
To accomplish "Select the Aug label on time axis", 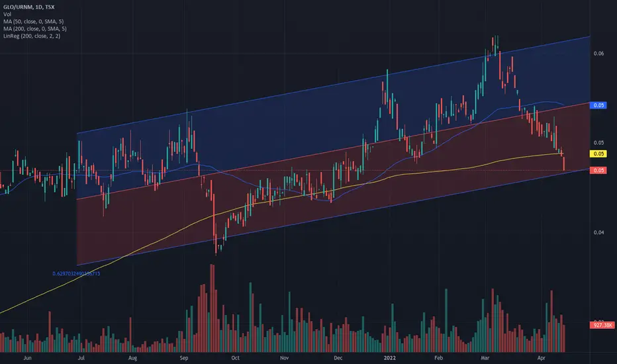I will 132,357.
